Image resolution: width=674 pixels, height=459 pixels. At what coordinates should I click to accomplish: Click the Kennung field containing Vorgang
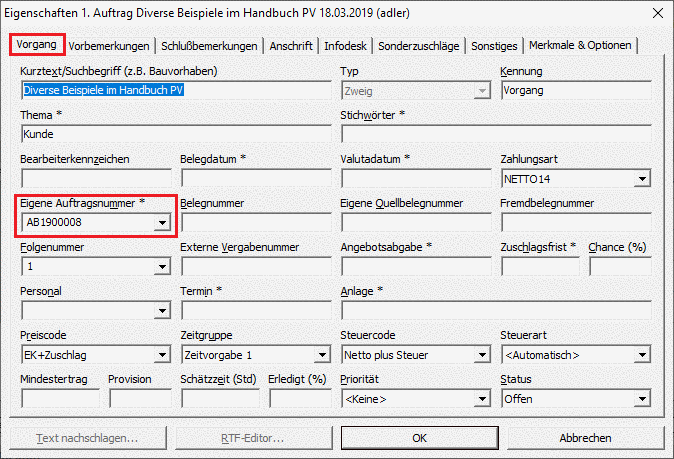[x=576, y=90]
